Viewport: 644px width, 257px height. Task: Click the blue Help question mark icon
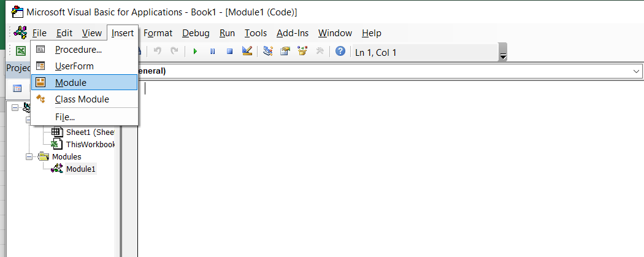tap(340, 52)
